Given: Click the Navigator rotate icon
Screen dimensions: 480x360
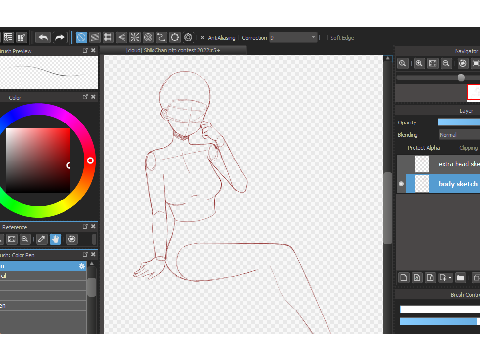Looking at the screenshot, I should 463,63.
